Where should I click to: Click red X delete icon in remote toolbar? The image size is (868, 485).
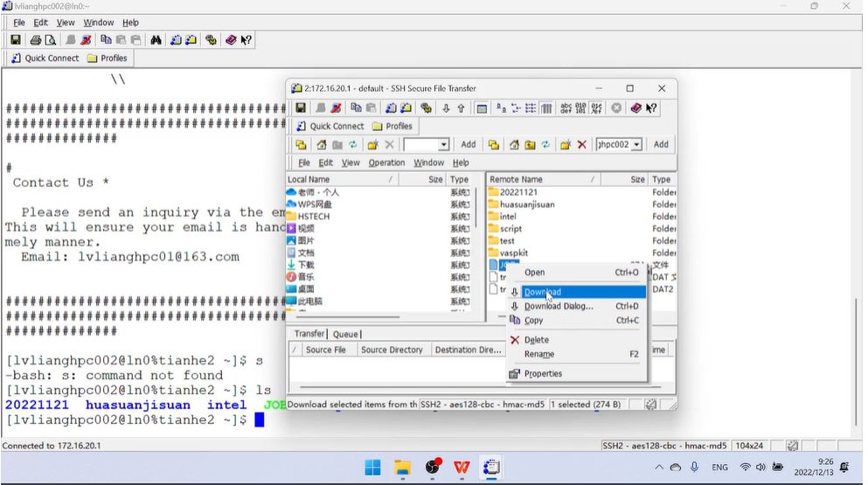pos(581,144)
